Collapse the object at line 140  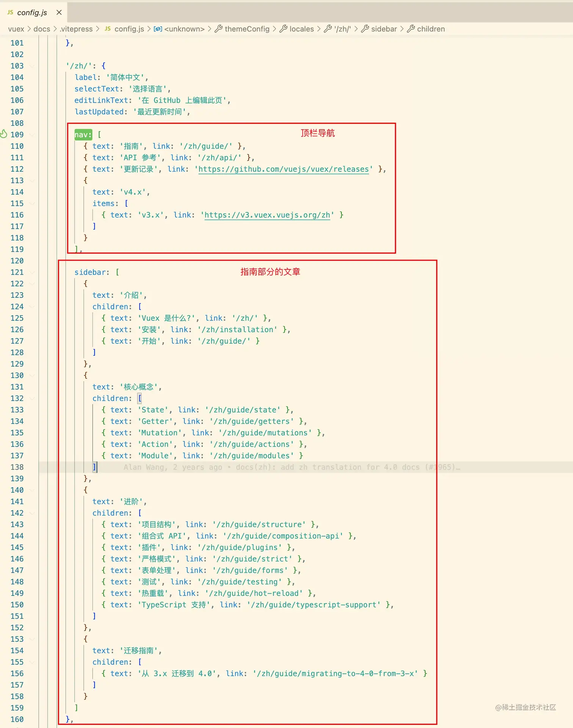[x=32, y=490]
